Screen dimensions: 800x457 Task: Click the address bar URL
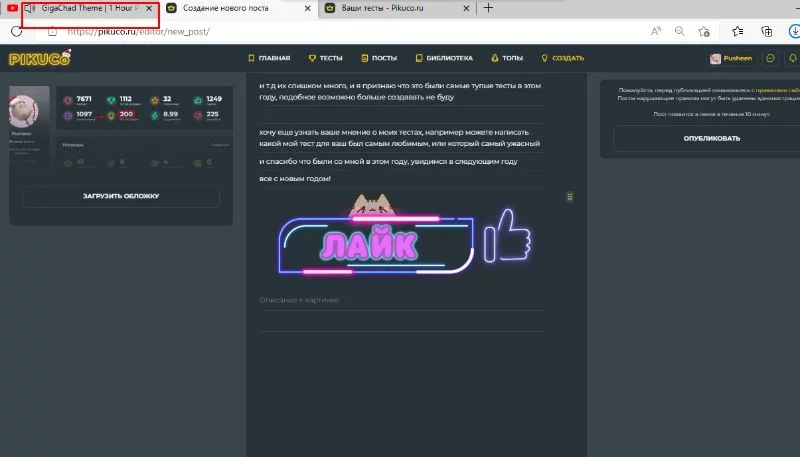138,31
